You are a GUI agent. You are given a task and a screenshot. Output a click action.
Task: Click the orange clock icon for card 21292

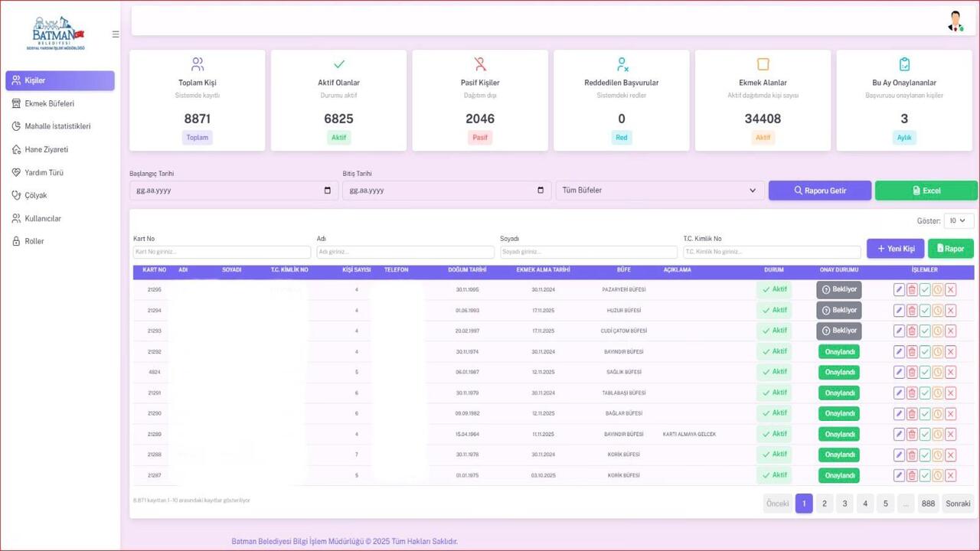click(937, 351)
